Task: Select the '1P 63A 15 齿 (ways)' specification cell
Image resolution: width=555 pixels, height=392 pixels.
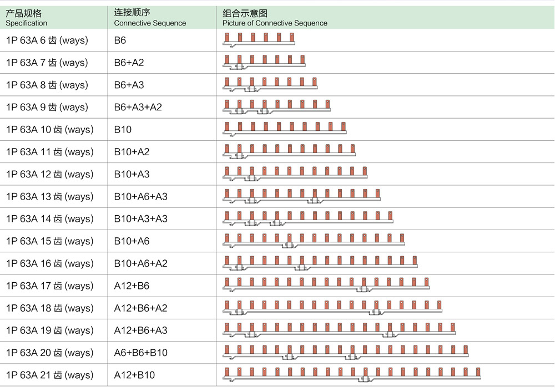Action: click(54, 241)
